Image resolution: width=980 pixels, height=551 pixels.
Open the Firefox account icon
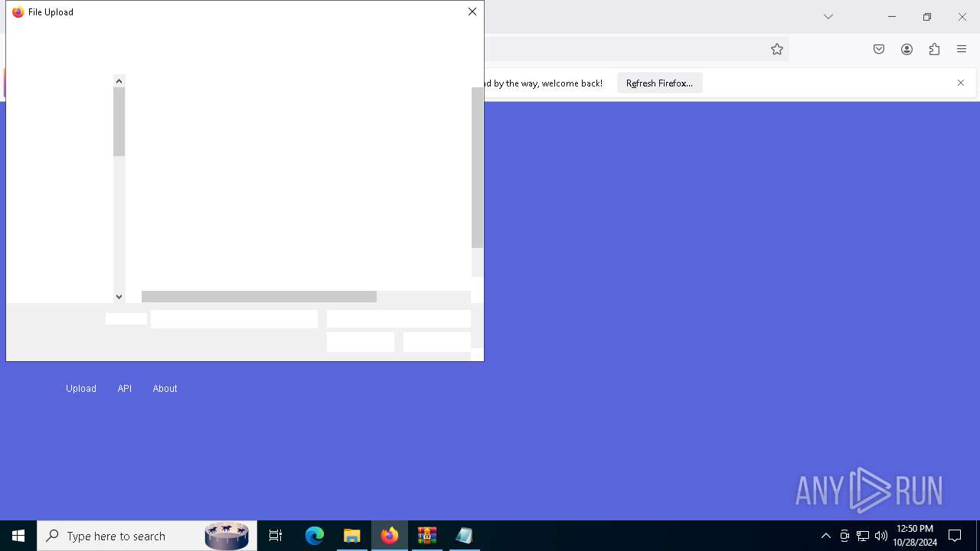[x=906, y=49]
